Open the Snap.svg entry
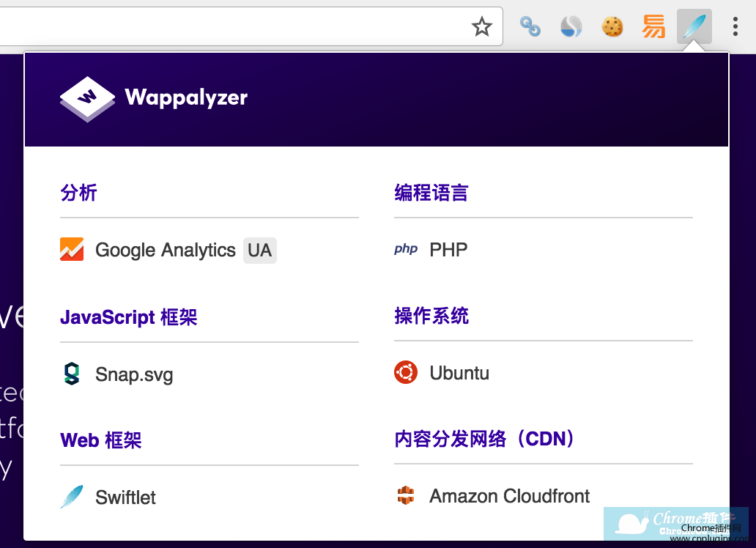756x548 pixels. [134, 375]
